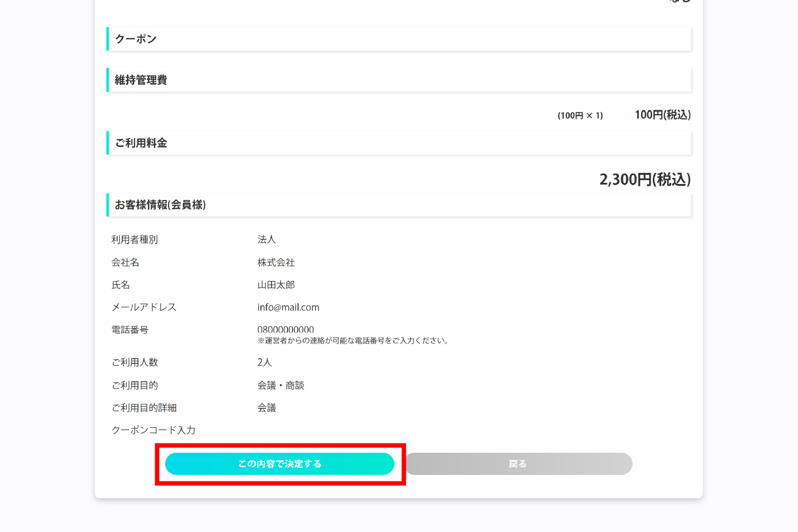Click the total 2,300円(税込) amount

tap(644, 180)
